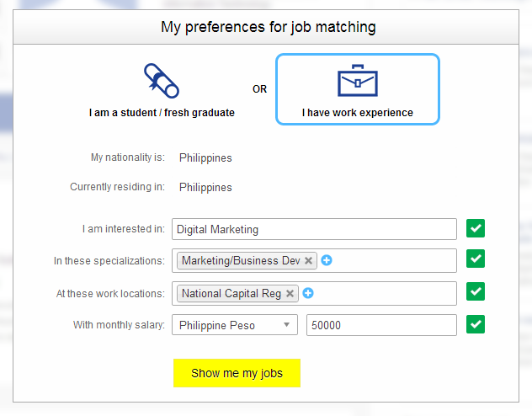Viewport: 532px width, 416px height.
Task: Click green checkmark beside specializations field
Action: click(x=476, y=259)
